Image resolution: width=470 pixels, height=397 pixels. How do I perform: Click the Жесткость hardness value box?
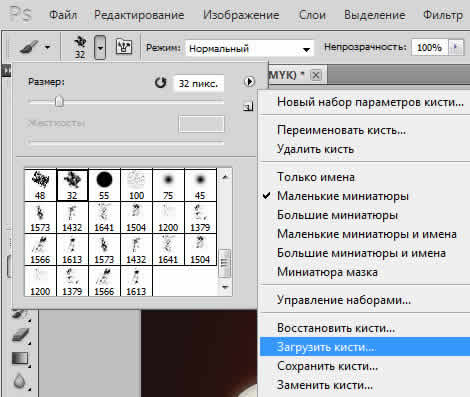pyautogui.click(x=201, y=124)
